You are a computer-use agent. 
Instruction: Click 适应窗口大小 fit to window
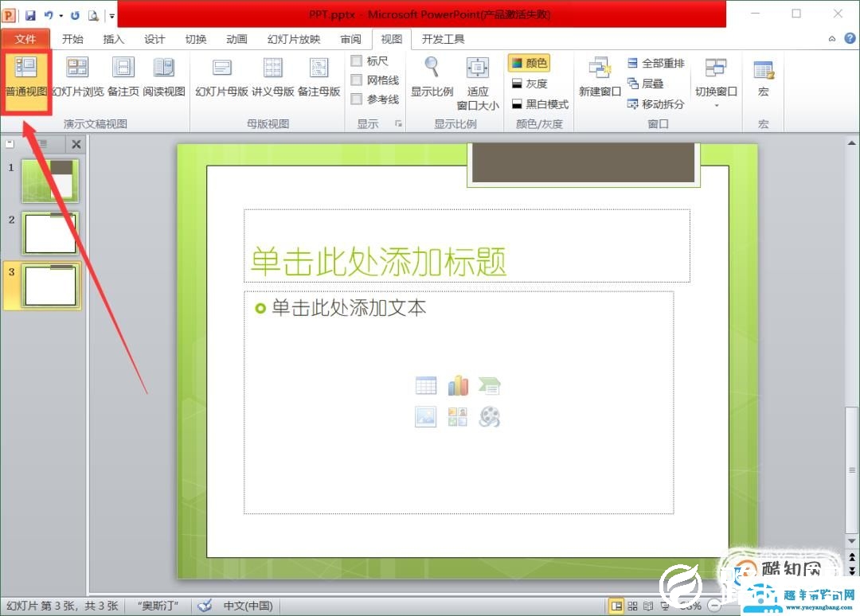point(478,82)
